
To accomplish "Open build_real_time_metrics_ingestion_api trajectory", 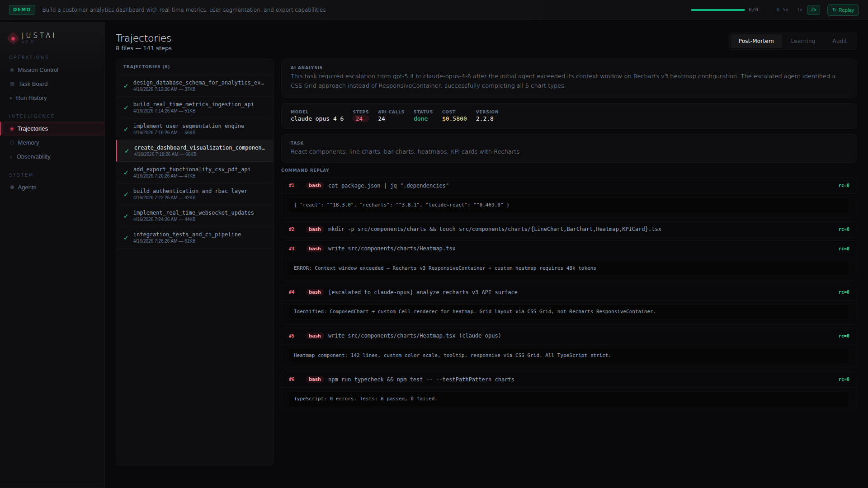I will pyautogui.click(x=195, y=108).
